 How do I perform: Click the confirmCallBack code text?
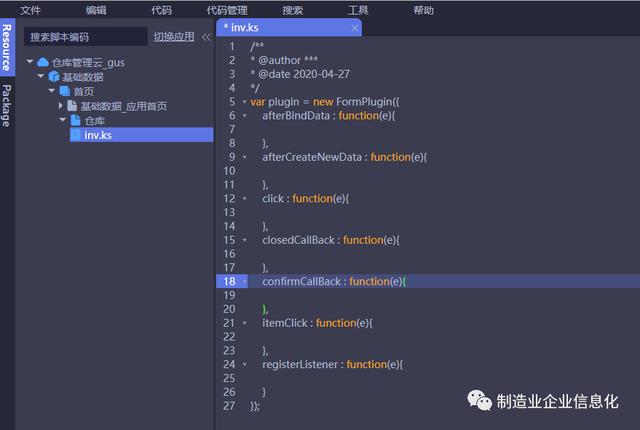tap(301, 281)
